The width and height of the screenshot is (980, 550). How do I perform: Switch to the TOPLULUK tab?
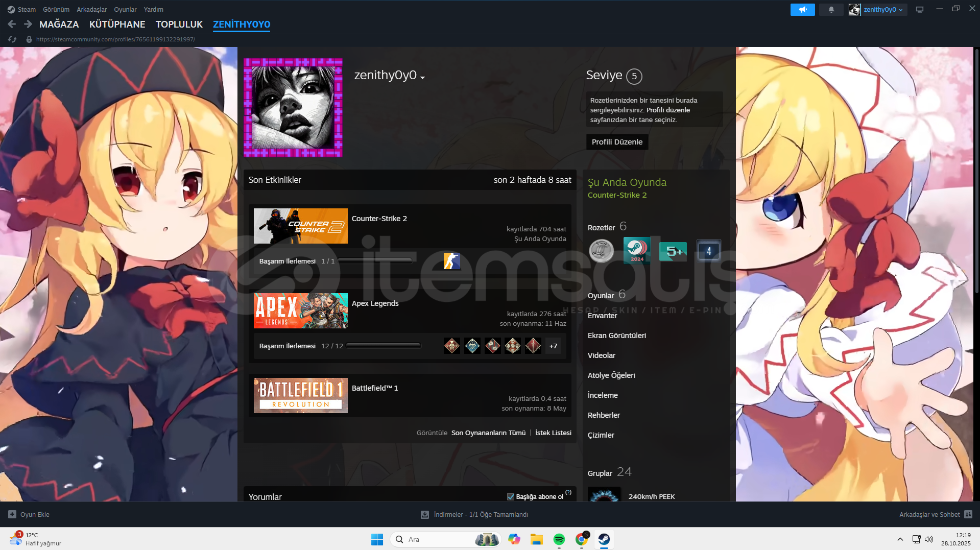(x=179, y=25)
